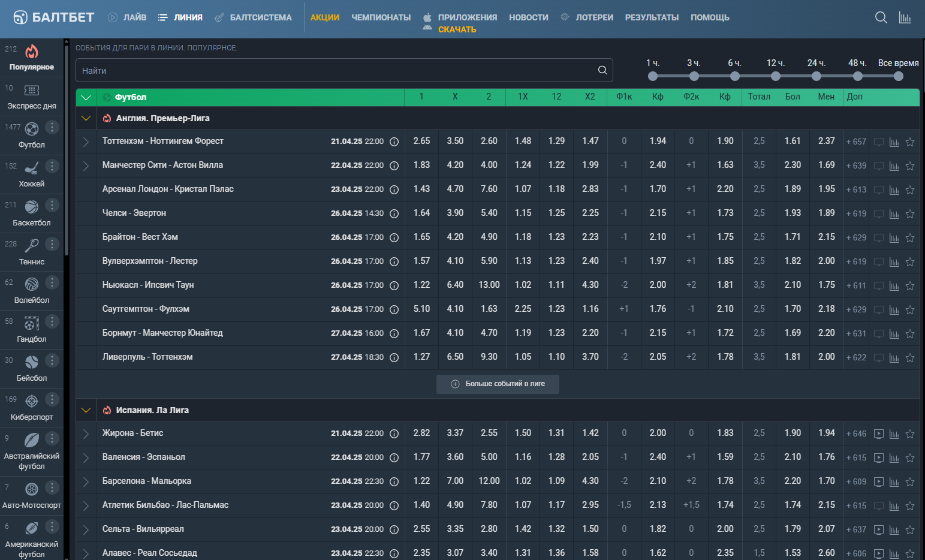Select 13.00 odds for Ньюкасл - Ипсвич Таун
The width and height of the screenshot is (925, 560).
(x=489, y=285)
